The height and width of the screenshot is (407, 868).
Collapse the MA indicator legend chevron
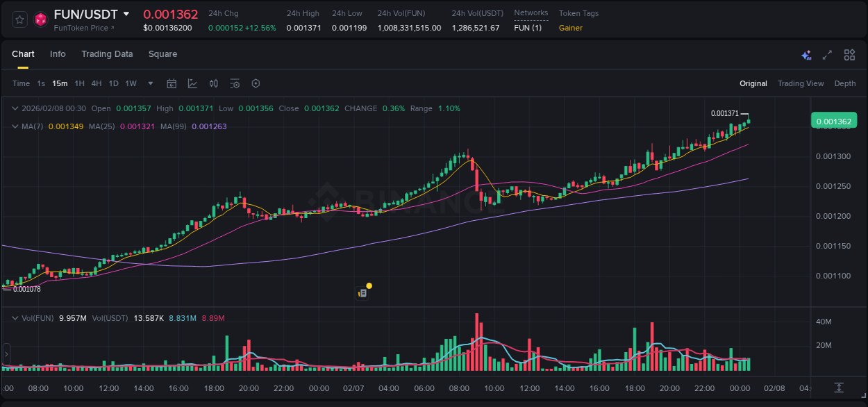pos(15,126)
